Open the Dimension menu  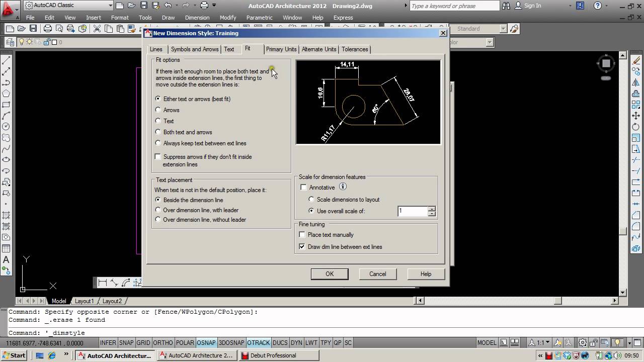[197, 18]
